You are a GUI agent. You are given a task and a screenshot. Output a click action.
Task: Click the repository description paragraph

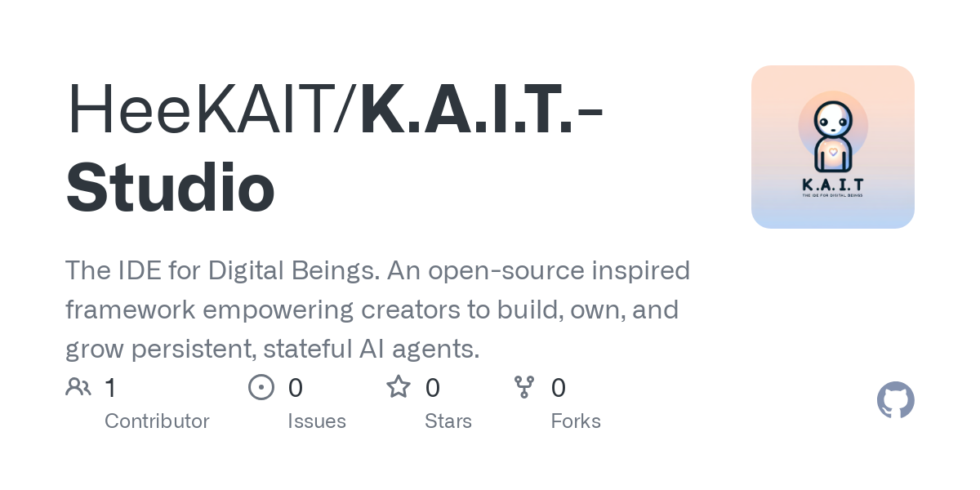click(377, 310)
